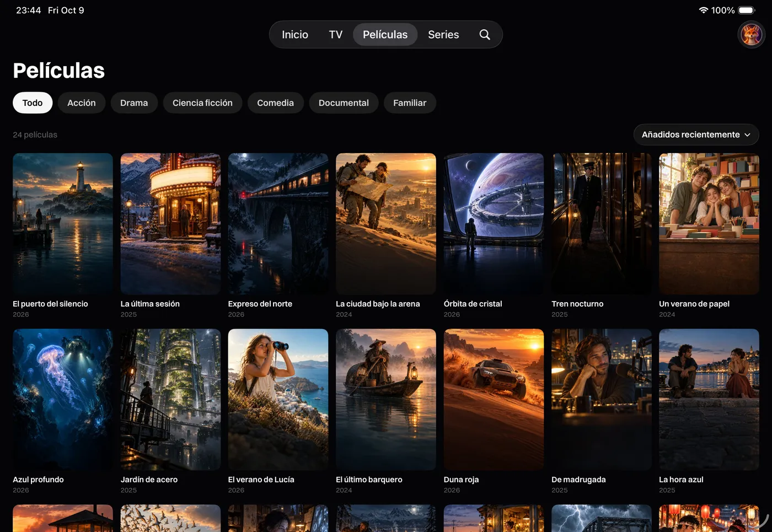Open the fox profile avatar
The height and width of the screenshot is (532, 772).
(x=751, y=35)
